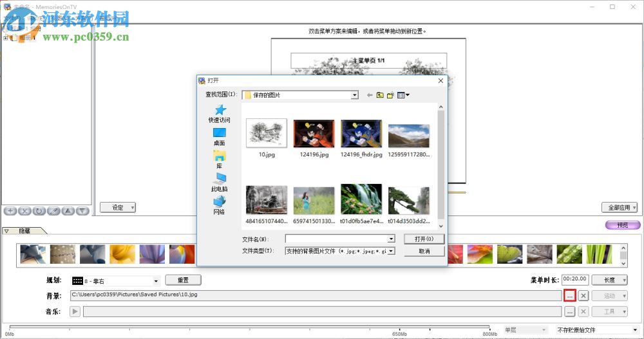The image size is (644, 339).
Task: Select 快速访问 in the places sidebar
Action: (x=220, y=114)
